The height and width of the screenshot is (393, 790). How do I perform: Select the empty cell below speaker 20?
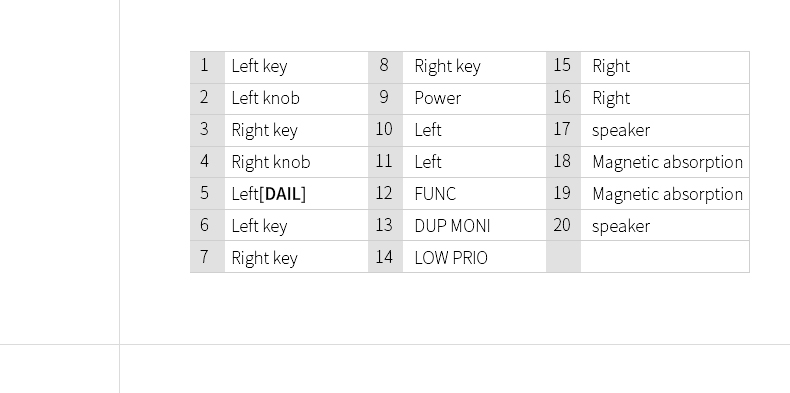pos(665,257)
